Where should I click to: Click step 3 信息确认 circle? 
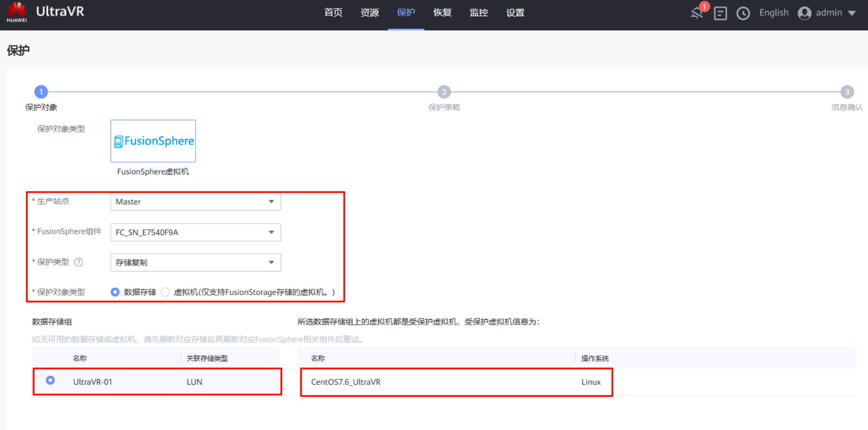tap(847, 92)
